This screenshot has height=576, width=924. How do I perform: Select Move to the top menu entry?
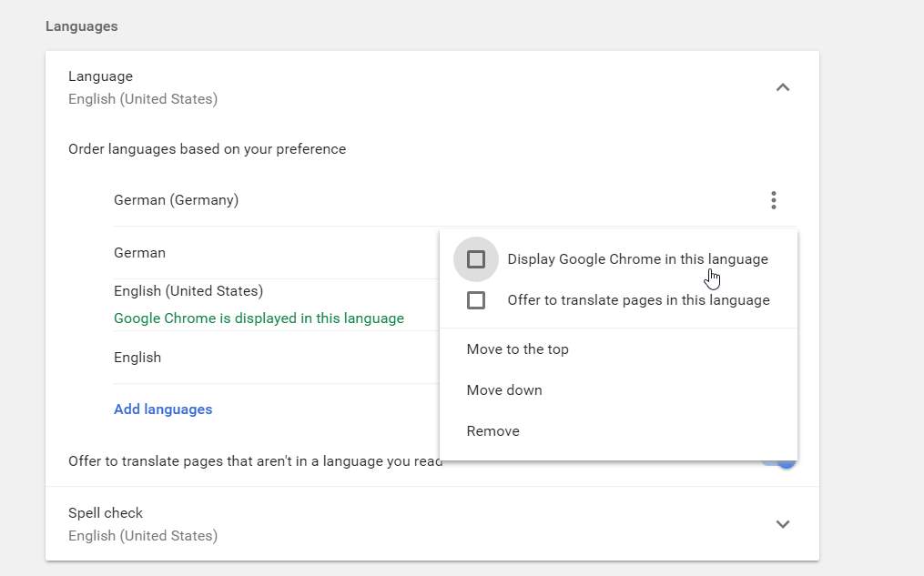[517, 349]
